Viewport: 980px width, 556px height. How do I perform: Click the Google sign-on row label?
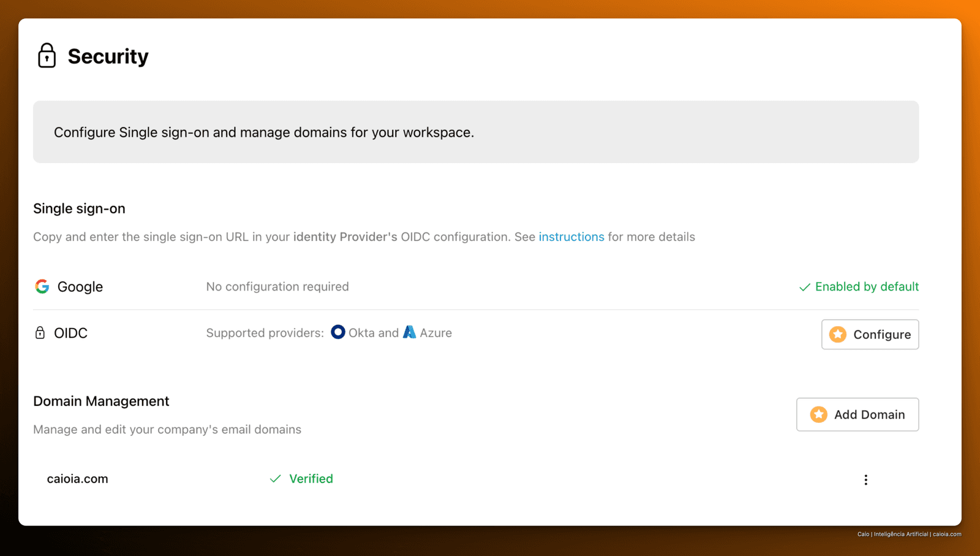point(80,286)
